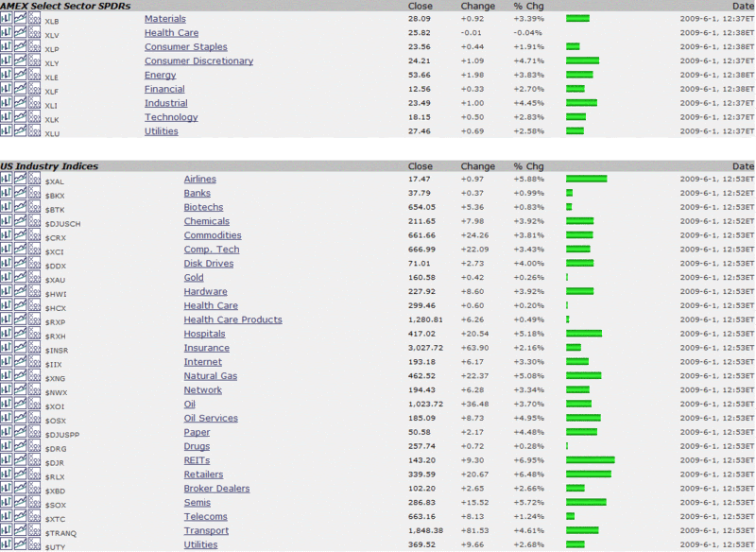The image size is (756, 552).
Task: Open the Gold industry link
Action: click(x=194, y=277)
